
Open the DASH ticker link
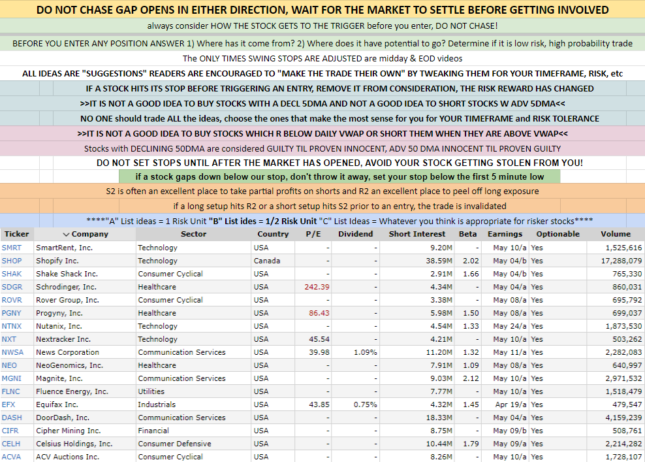pyautogui.click(x=12, y=418)
